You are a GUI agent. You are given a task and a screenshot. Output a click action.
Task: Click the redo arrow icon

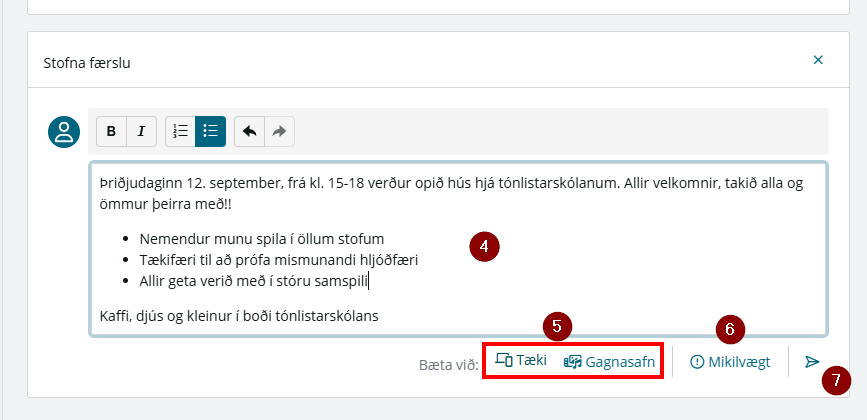coord(279,131)
